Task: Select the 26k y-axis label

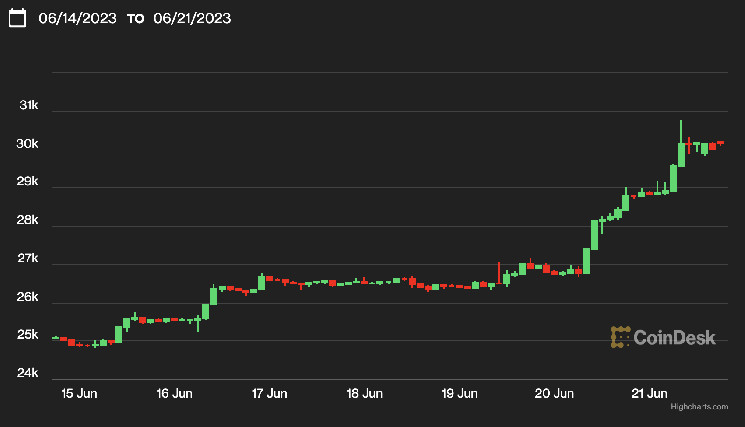Action: pos(30,297)
